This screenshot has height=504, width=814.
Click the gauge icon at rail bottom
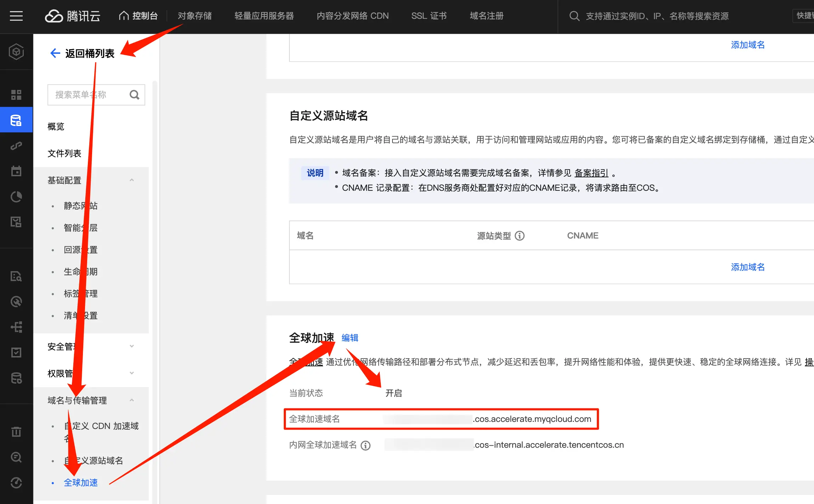tap(16, 483)
